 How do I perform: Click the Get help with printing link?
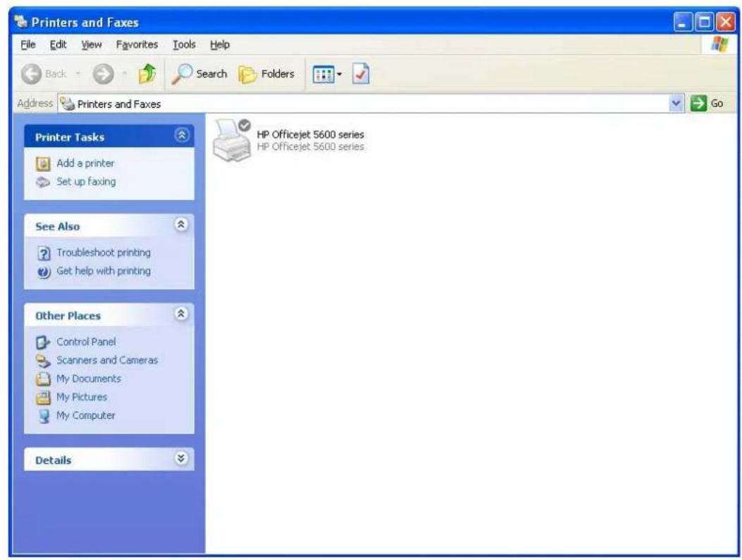(104, 271)
